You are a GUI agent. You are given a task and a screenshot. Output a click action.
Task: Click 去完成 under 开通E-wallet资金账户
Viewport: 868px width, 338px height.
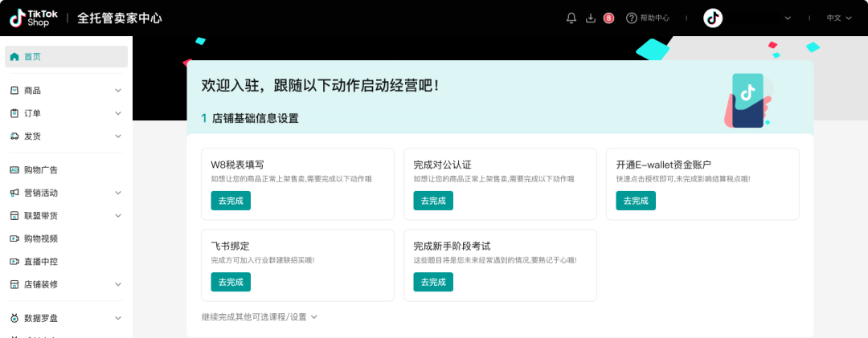pos(636,201)
